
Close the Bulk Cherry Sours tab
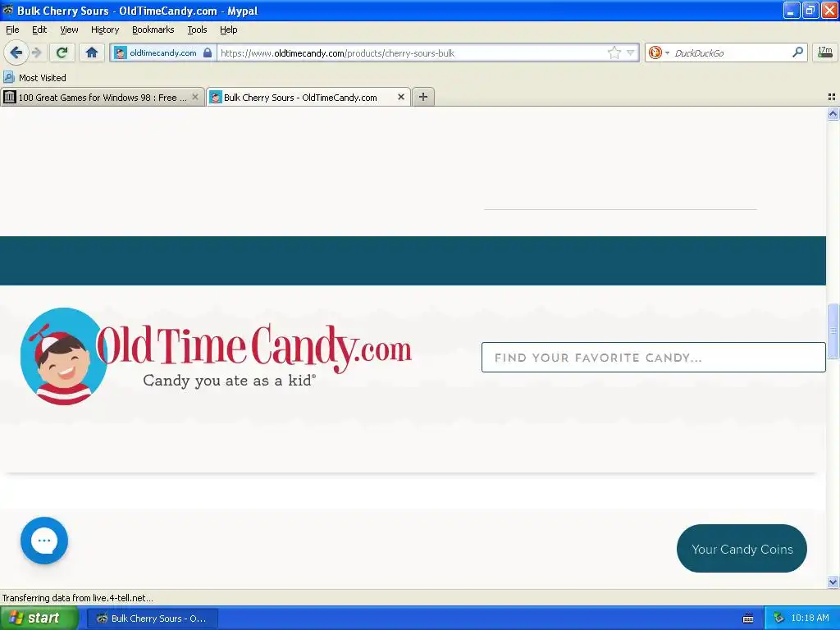[400, 97]
